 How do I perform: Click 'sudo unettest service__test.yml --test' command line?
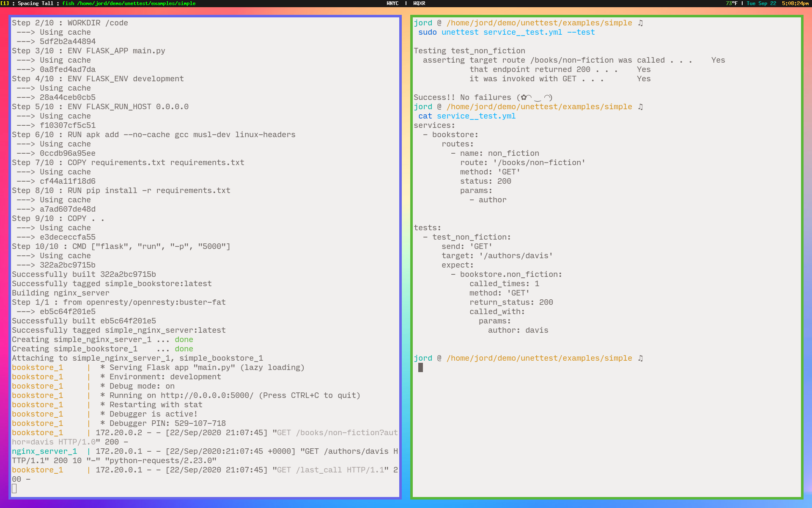507,32
